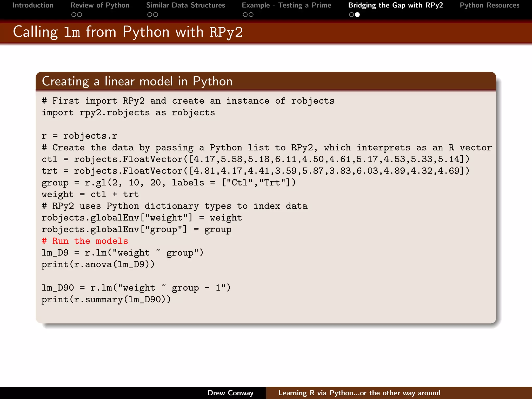The height and width of the screenshot is (399, 532).
Task: Click the Learning R via Python footer title
Action: tap(359, 393)
